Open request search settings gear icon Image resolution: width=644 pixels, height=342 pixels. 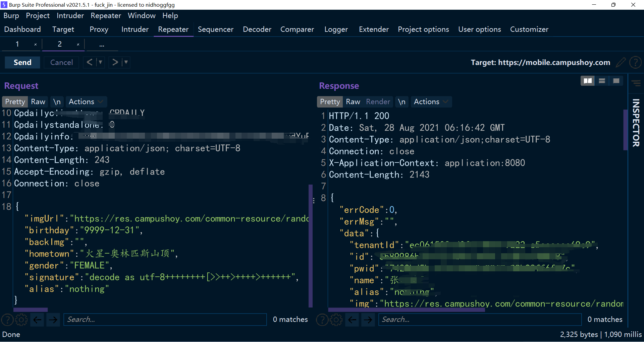click(x=21, y=320)
